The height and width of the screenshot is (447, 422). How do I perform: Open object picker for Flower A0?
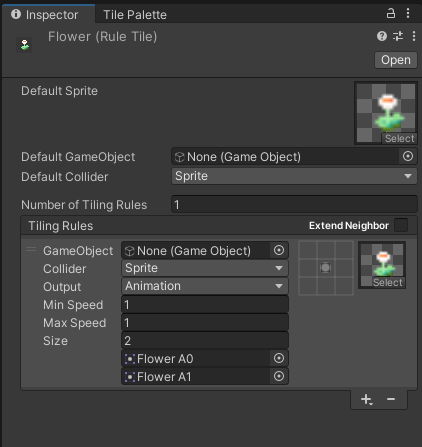coord(279,358)
